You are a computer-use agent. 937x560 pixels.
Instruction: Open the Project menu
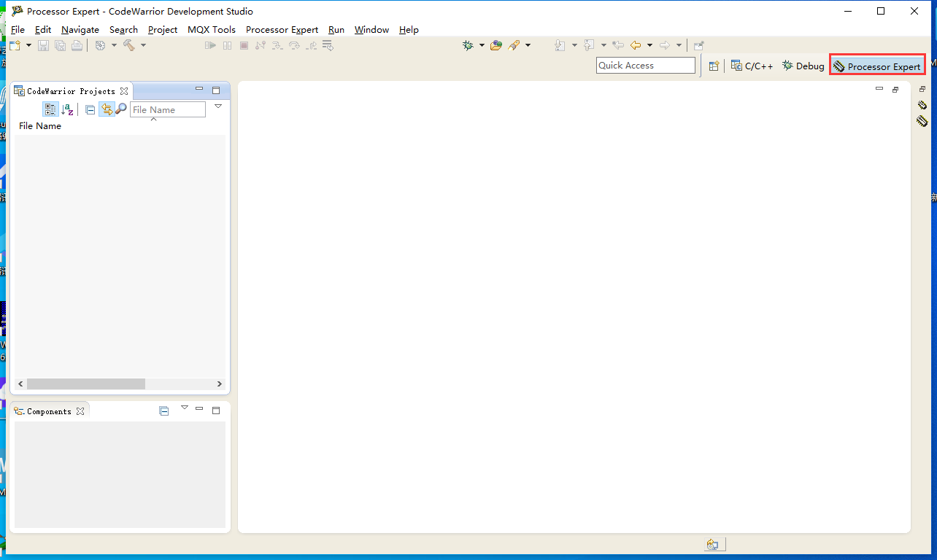coord(163,30)
